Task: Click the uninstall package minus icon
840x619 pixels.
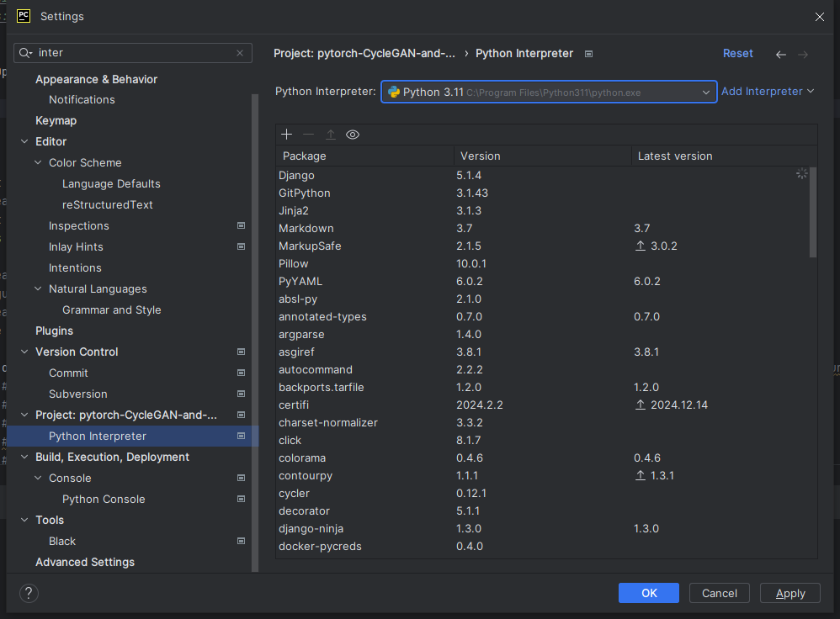Action: tap(309, 135)
